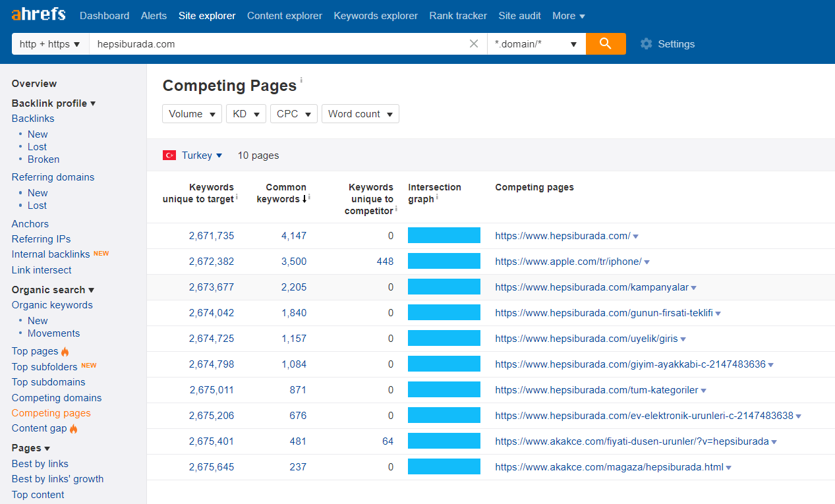Open the Turkey country selector
835x504 pixels.
[202, 155]
